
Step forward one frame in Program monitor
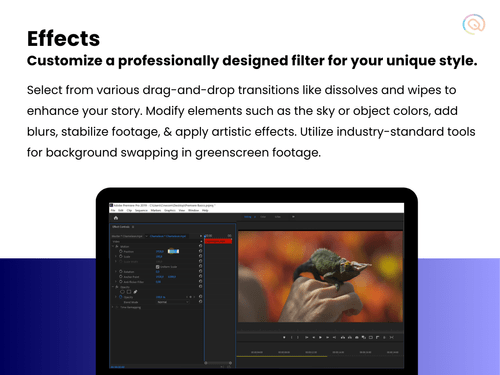(327, 337)
